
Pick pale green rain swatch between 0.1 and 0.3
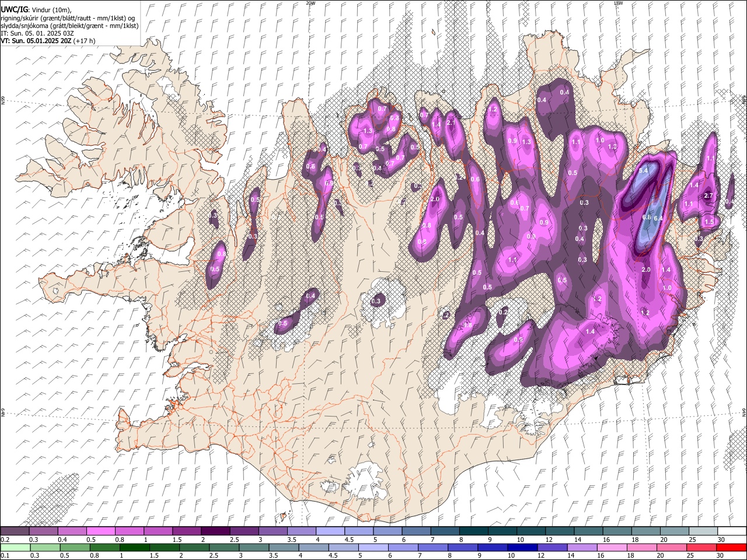tap(15, 547)
